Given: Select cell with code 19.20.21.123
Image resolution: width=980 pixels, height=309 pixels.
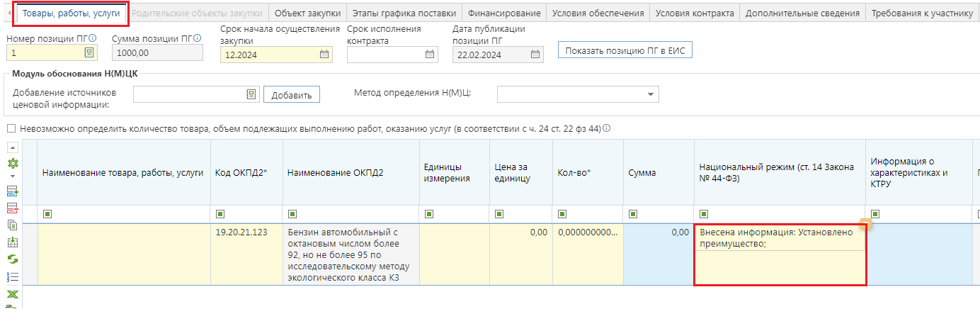Looking at the screenshot, I should [x=246, y=254].
